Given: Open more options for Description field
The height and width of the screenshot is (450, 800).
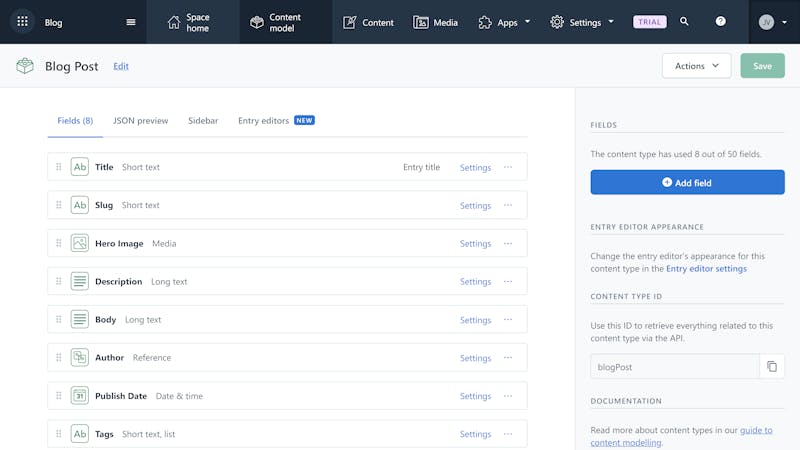Looking at the screenshot, I should pyautogui.click(x=508, y=281).
